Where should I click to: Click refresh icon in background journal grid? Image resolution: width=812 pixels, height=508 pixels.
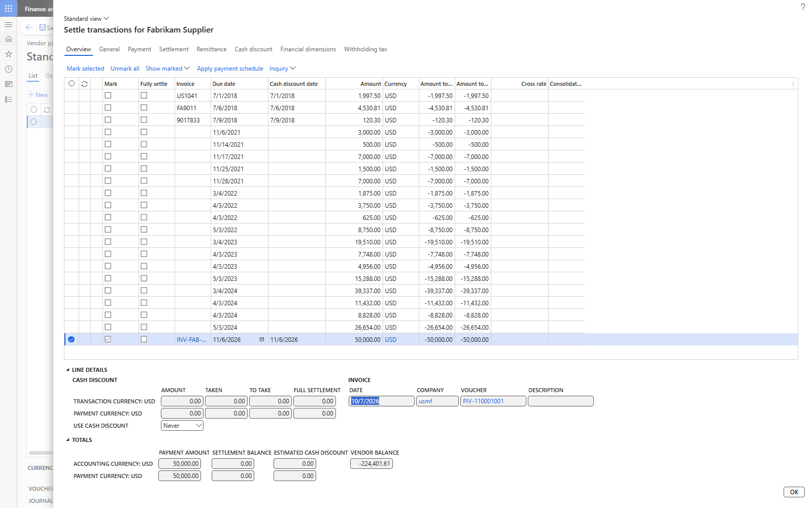coord(47,110)
